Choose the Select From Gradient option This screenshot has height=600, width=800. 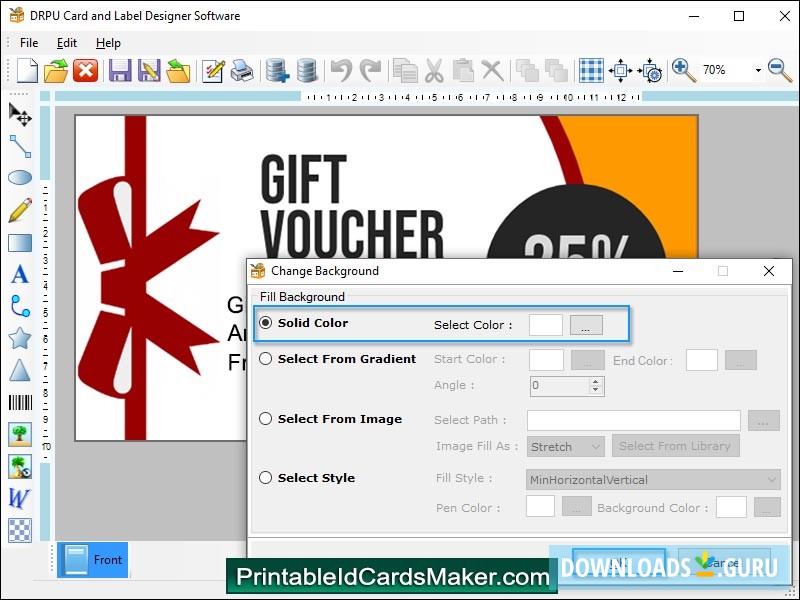[265, 359]
